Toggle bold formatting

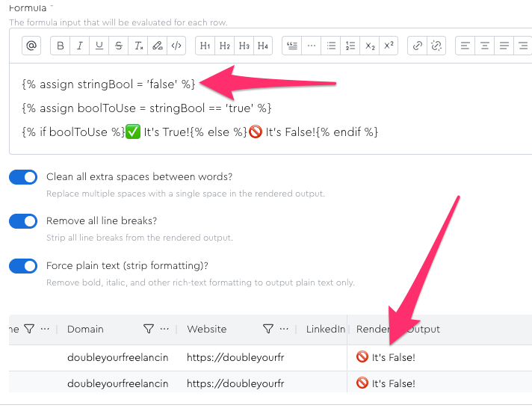click(61, 46)
